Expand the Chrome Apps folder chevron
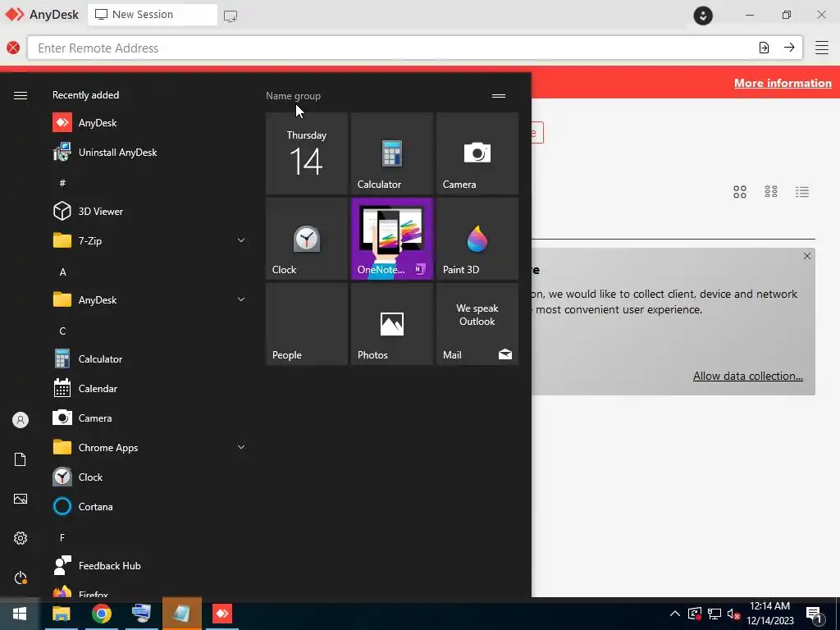840x630 pixels. pos(241,447)
